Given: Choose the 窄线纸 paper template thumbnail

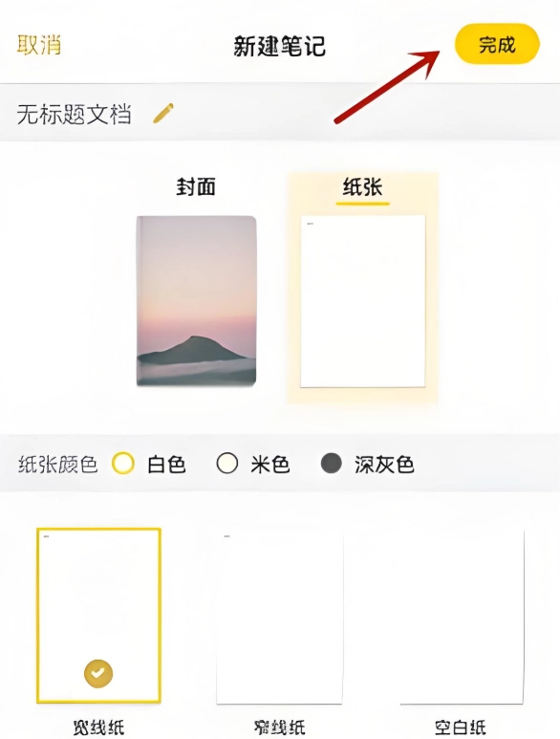Looking at the screenshot, I should [279, 617].
